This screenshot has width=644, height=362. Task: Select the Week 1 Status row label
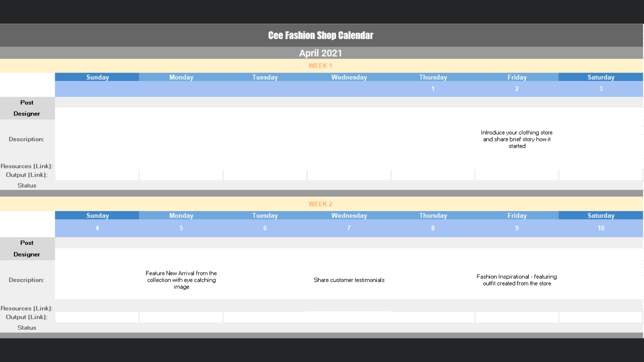click(27, 185)
